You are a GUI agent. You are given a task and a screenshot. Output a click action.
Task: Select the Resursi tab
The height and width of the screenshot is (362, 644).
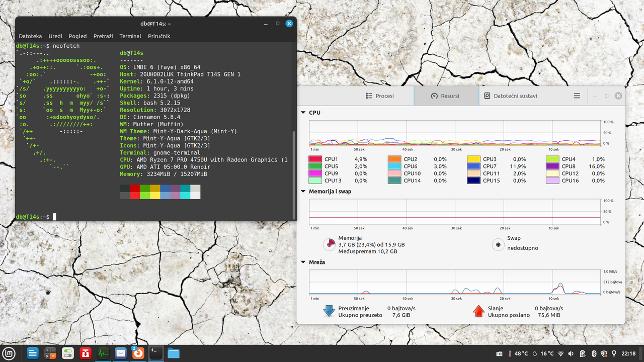pos(446,96)
